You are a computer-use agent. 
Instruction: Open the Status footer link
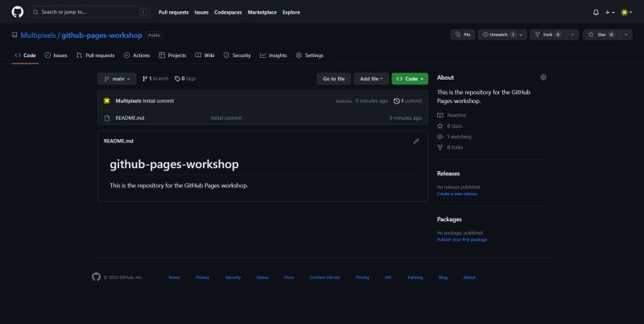(x=262, y=277)
